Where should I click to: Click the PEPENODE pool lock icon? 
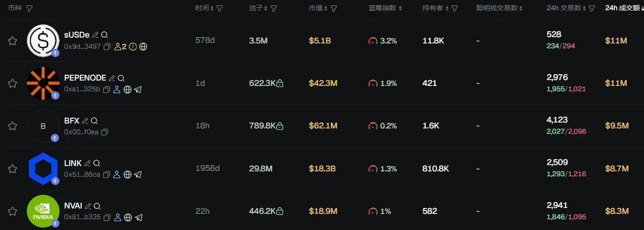point(280,84)
